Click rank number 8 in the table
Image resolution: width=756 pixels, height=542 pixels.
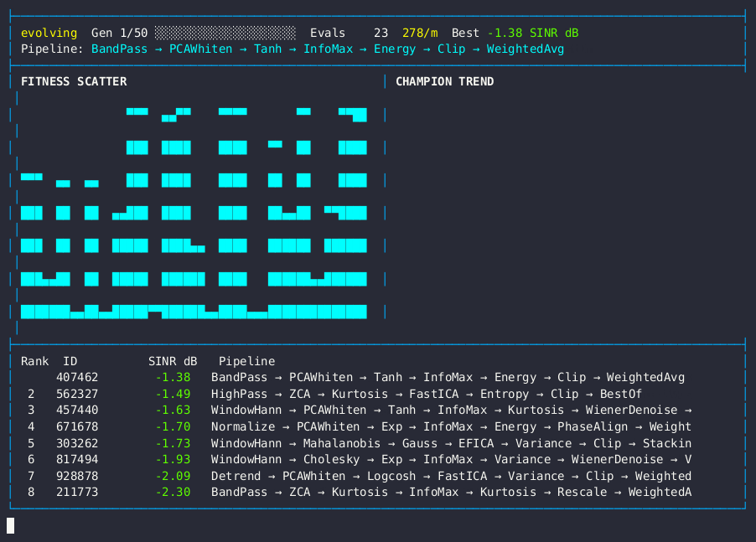(x=31, y=492)
